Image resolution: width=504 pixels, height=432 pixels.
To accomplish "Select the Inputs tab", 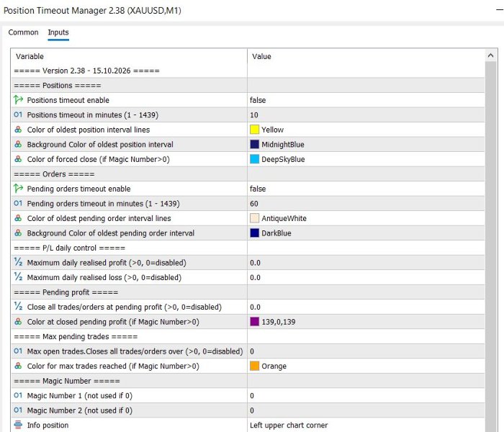I will [x=58, y=32].
